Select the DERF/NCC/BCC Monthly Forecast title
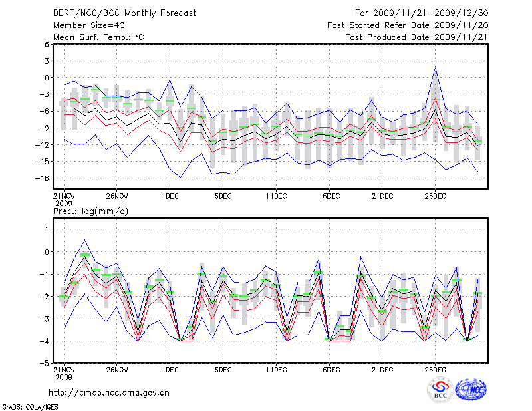 (x=124, y=13)
